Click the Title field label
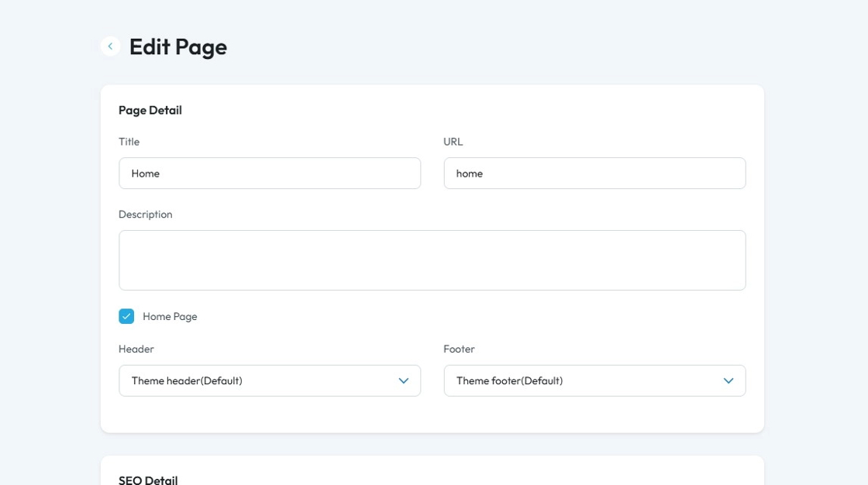 [x=129, y=142]
